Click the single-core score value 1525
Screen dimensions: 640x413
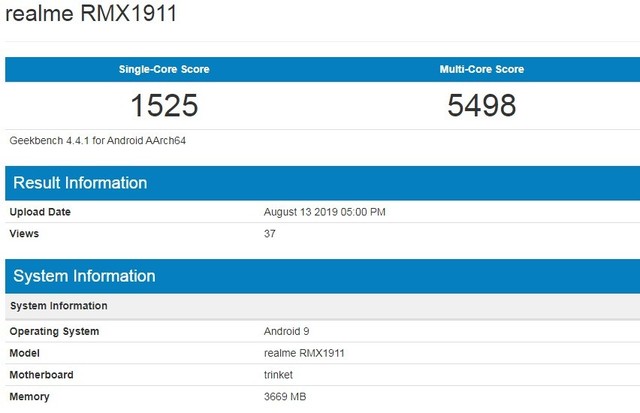point(164,105)
